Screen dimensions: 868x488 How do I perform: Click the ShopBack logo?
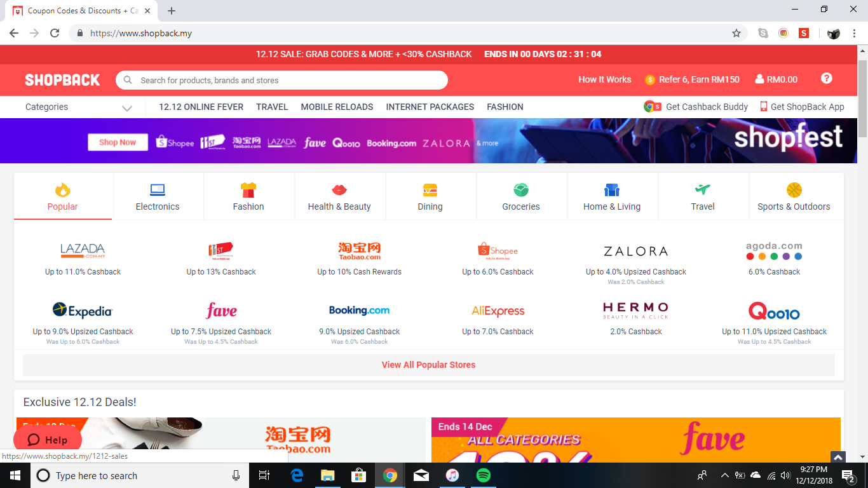tap(62, 80)
